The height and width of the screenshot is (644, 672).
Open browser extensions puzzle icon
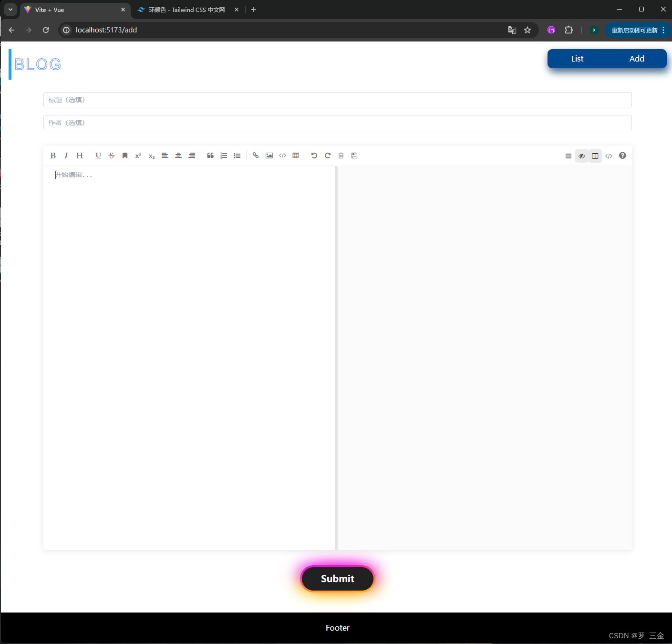(569, 30)
